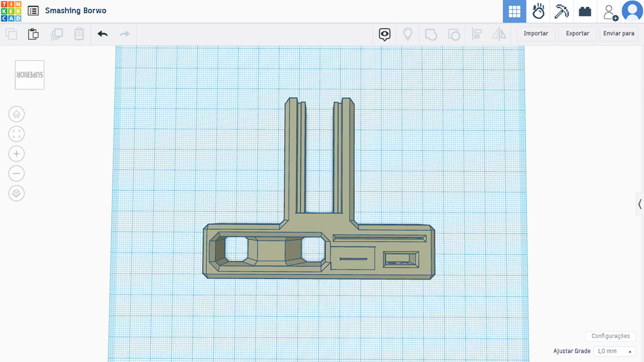Click the Undo arrow icon

103,34
